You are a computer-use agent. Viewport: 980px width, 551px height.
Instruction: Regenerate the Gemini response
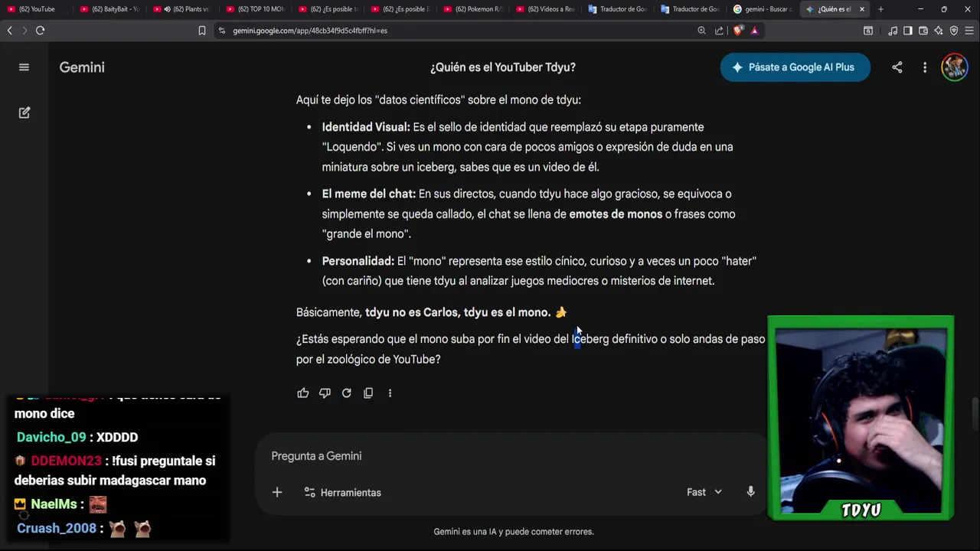pos(346,393)
